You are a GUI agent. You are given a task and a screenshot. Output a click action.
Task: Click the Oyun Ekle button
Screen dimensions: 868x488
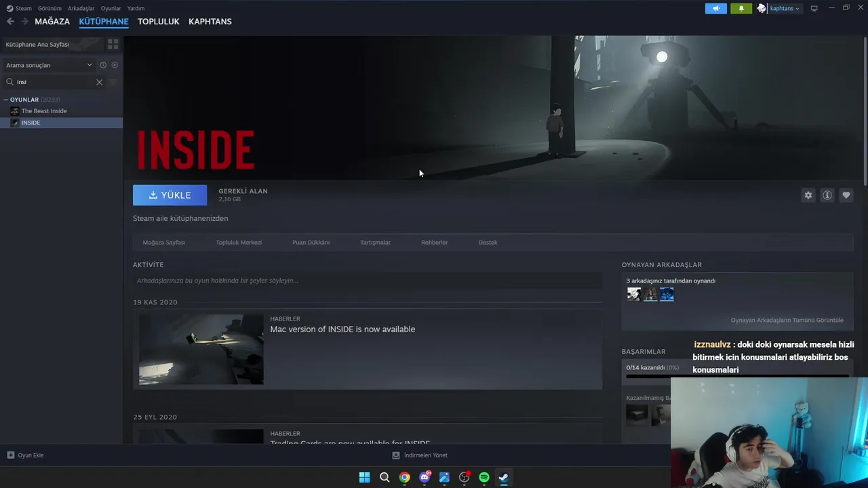[25, 455]
